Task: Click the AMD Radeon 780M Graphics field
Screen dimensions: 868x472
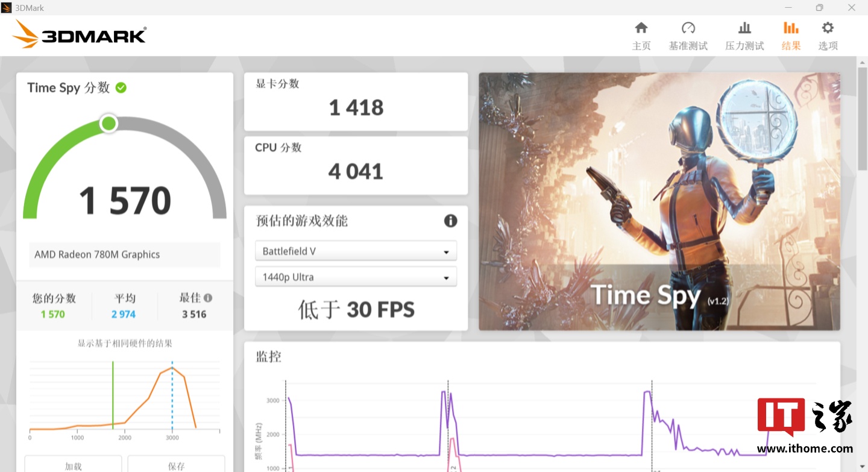Action: pyautogui.click(x=125, y=254)
